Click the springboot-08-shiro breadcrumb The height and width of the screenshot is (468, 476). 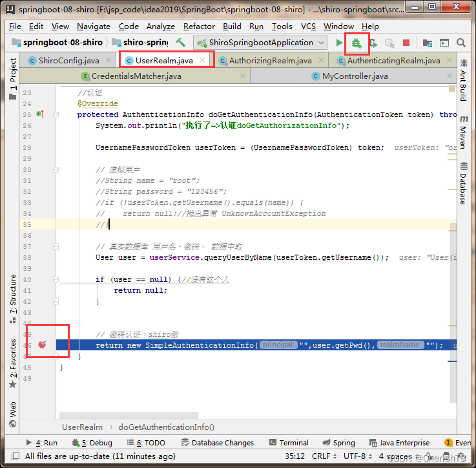57,43
